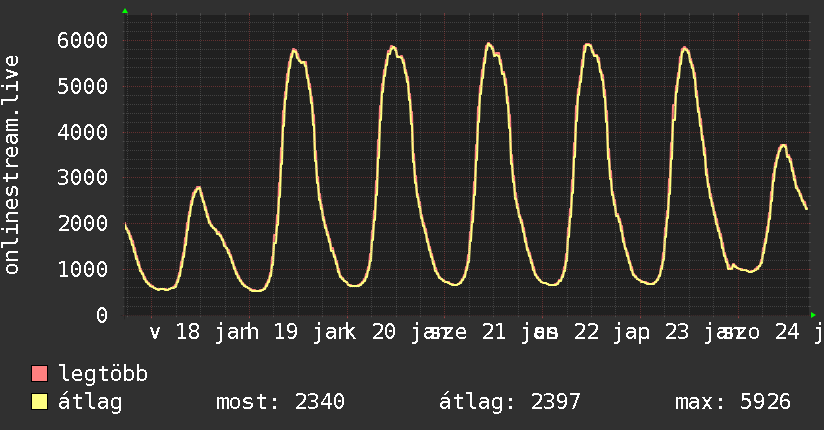This screenshot has width=824, height=430.
Task: Click the 4000 y-axis label
Action: [x=83, y=132]
